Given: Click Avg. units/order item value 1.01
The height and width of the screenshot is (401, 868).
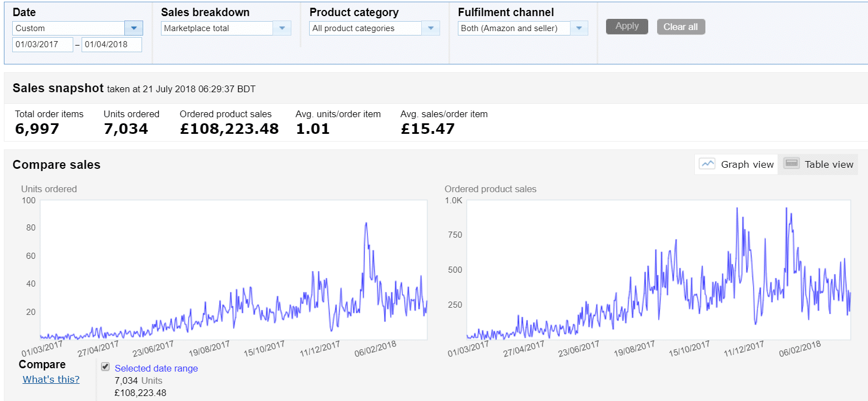Looking at the screenshot, I should tap(313, 129).
